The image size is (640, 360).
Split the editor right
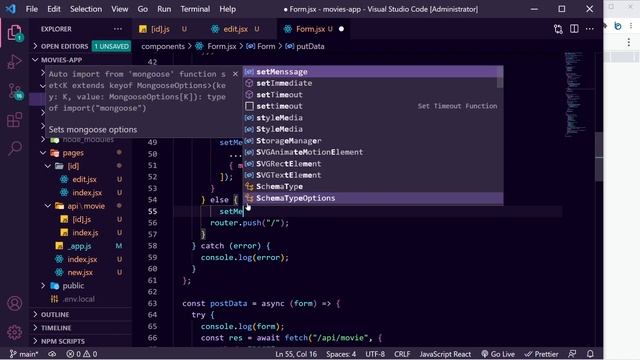(574, 29)
